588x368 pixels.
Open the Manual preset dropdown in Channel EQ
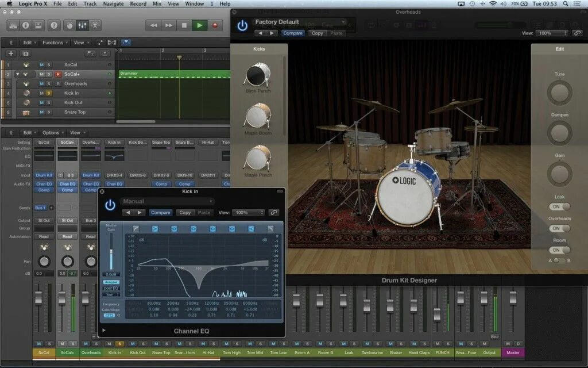point(167,201)
